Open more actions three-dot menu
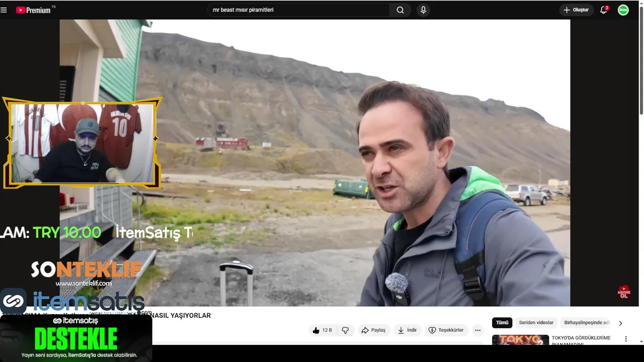The height and width of the screenshot is (362, 644). coord(478,330)
